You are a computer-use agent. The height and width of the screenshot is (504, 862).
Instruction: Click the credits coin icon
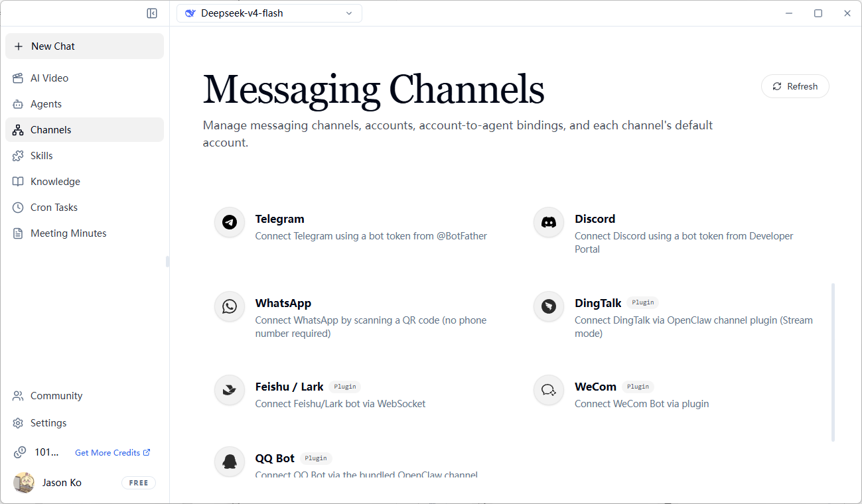coord(21,452)
